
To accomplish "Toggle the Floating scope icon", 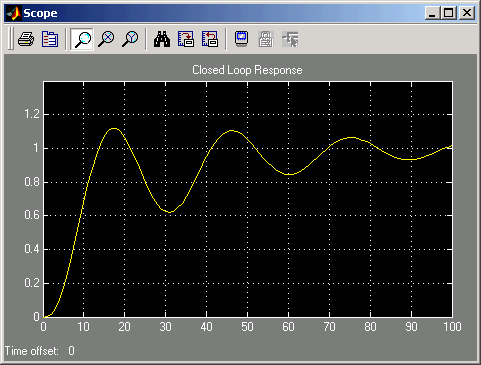I will [242, 39].
